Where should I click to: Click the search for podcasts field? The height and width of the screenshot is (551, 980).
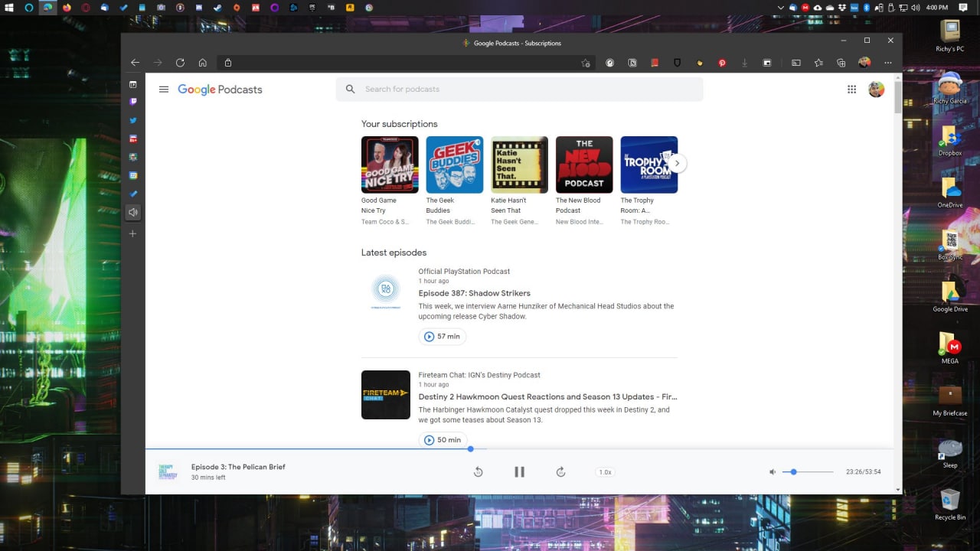point(519,90)
